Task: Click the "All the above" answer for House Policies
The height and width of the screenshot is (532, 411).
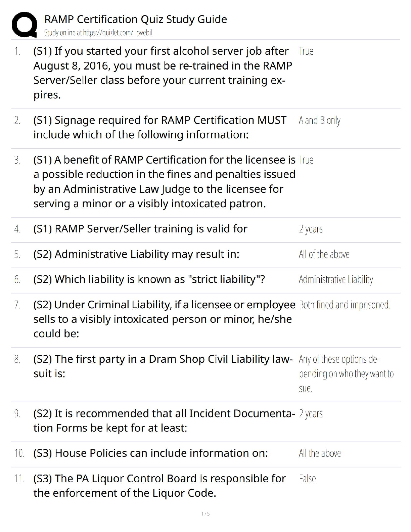Action: point(320,453)
